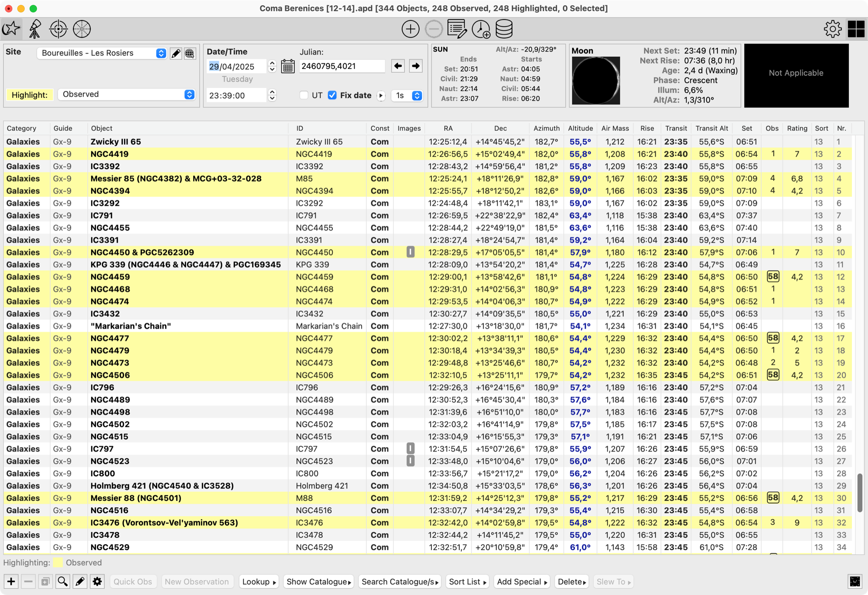Open the Delete menu
The width and height of the screenshot is (868, 595).
pos(572,582)
